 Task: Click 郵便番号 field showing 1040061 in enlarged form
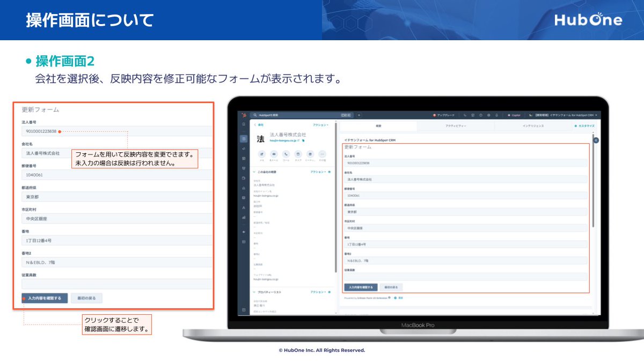[117, 175]
